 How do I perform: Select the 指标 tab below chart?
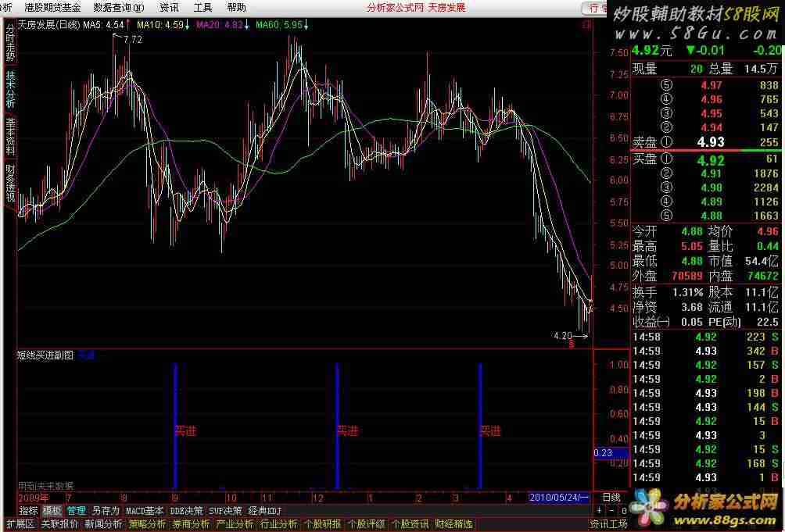pyautogui.click(x=28, y=511)
